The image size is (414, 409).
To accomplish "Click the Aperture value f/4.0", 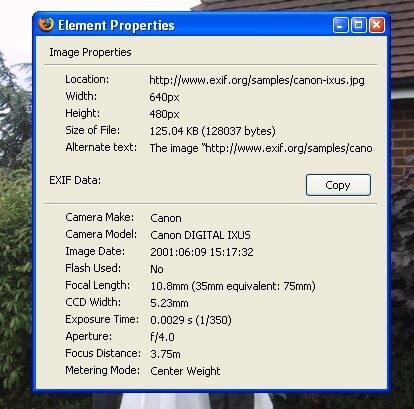I will point(162,337).
